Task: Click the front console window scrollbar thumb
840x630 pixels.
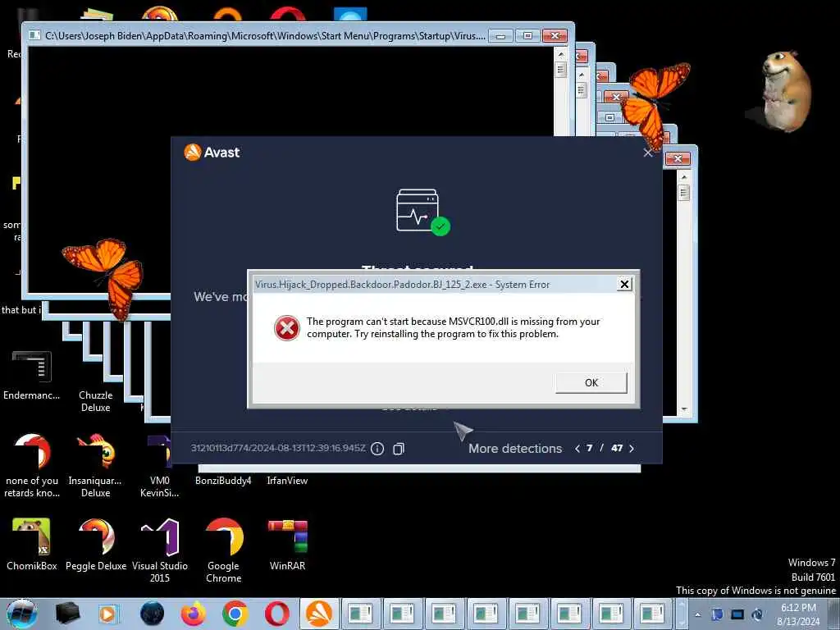Action: 561,70
